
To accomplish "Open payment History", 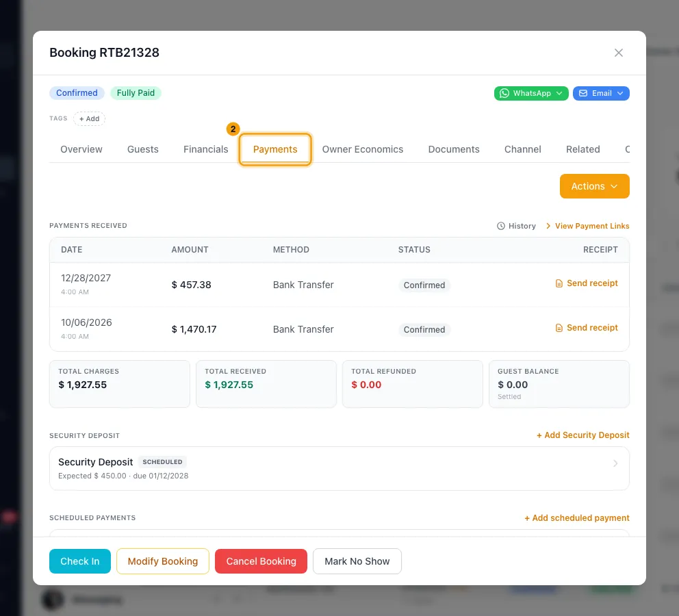I will 516,226.
